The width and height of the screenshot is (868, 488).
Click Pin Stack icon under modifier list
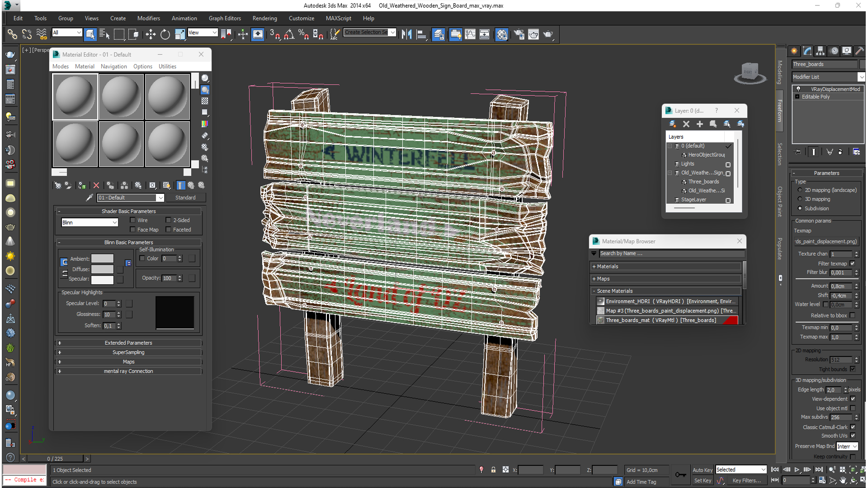(797, 152)
